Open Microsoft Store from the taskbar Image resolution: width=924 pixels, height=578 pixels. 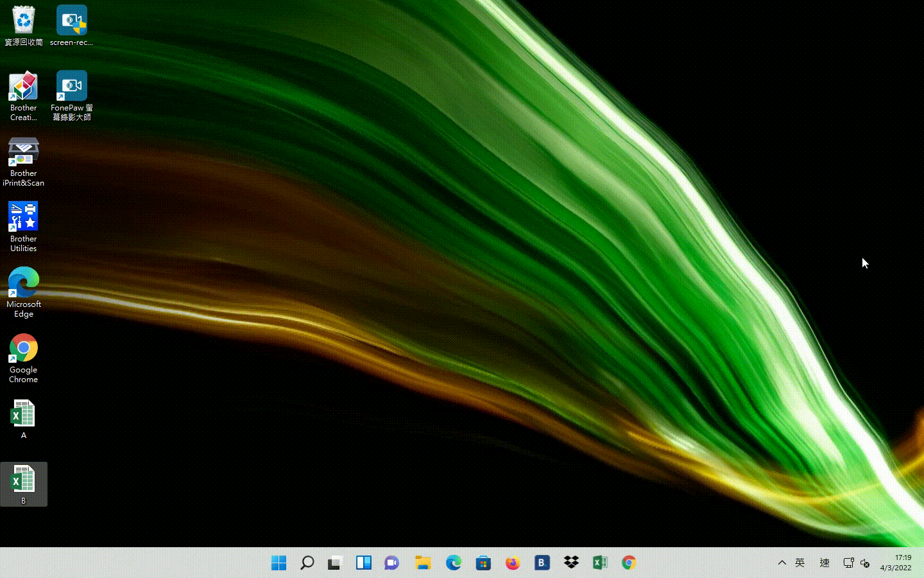coord(483,563)
